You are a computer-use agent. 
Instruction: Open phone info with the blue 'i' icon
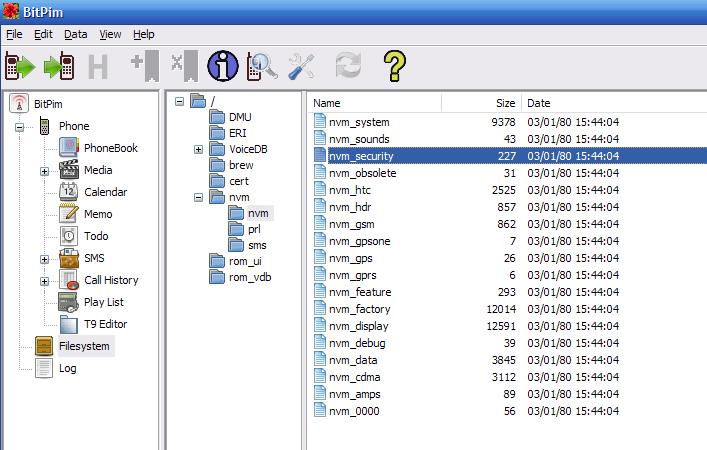pyautogui.click(x=222, y=66)
